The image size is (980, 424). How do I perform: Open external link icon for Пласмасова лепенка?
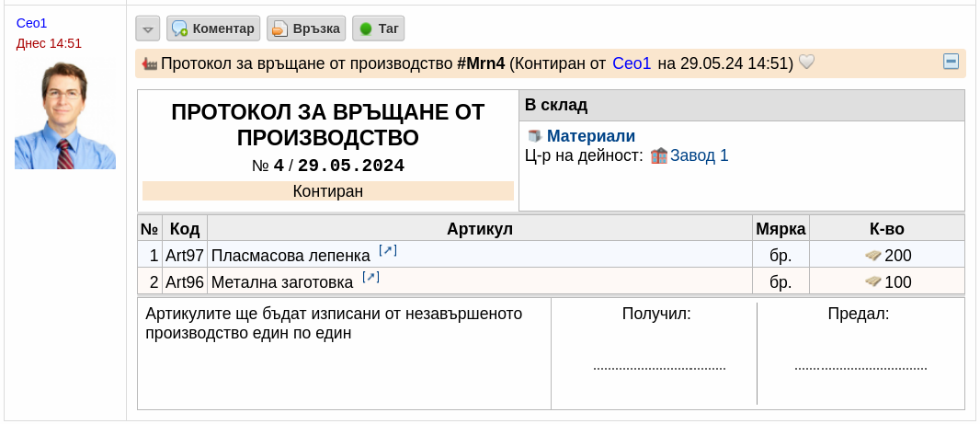[x=388, y=251]
